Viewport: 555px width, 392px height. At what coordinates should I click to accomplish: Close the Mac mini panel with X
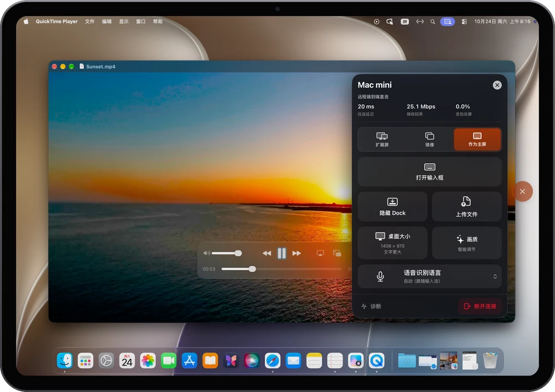click(x=497, y=85)
